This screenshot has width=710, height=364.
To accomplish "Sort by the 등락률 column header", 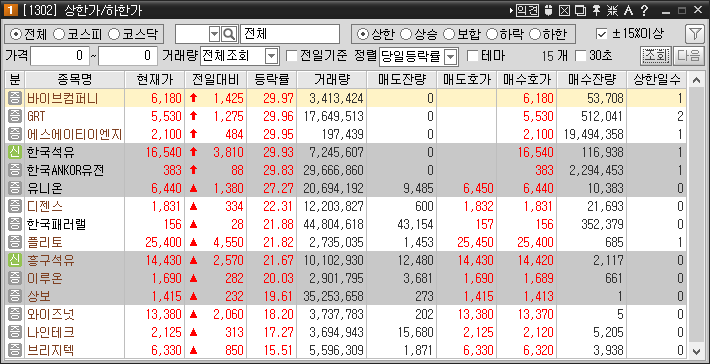I will pyautogui.click(x=272, y=80).
